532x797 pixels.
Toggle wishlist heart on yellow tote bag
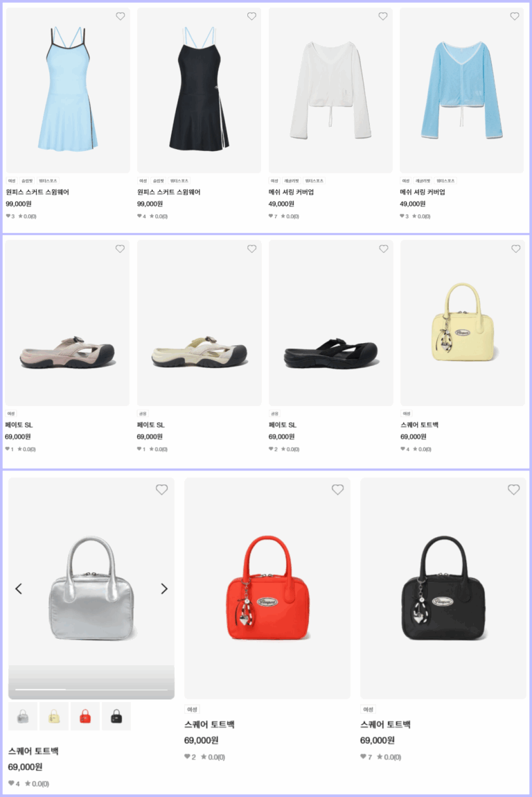pos(516,249)
